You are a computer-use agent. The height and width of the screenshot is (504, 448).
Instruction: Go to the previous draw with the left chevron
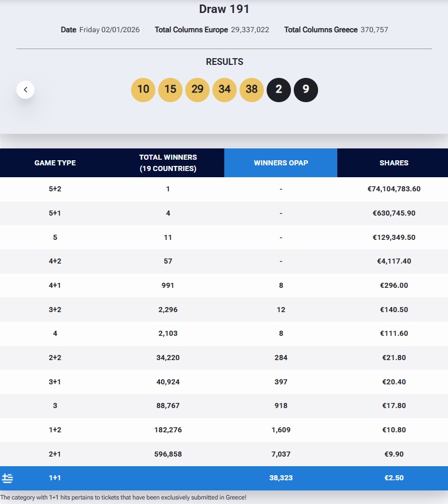(25, 90)
